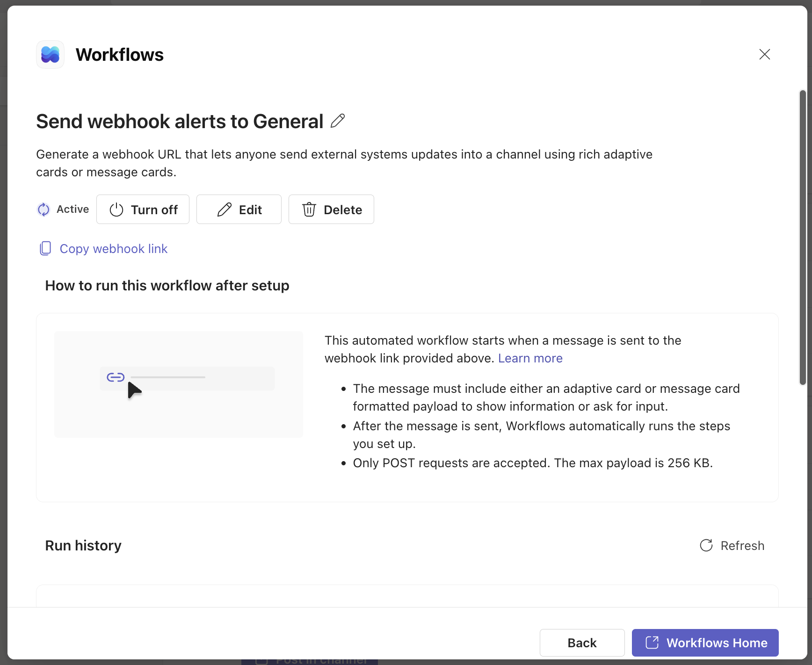Click the 'Run history' heading

click(83, 545)
